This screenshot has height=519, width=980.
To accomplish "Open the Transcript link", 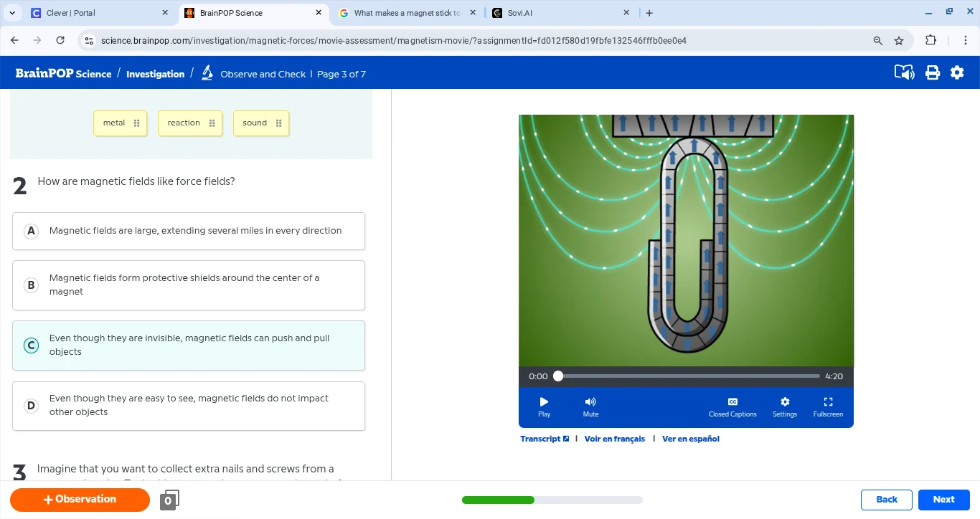I will 544,439.
